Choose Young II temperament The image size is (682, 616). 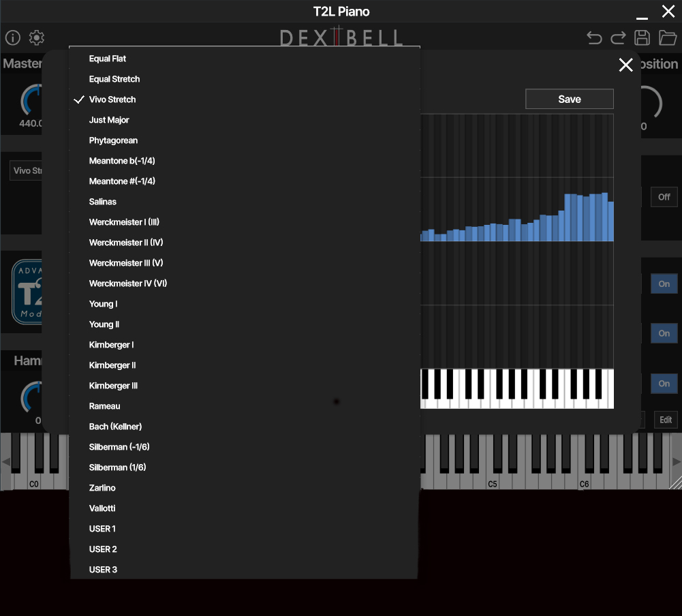(x=244, y=324)
